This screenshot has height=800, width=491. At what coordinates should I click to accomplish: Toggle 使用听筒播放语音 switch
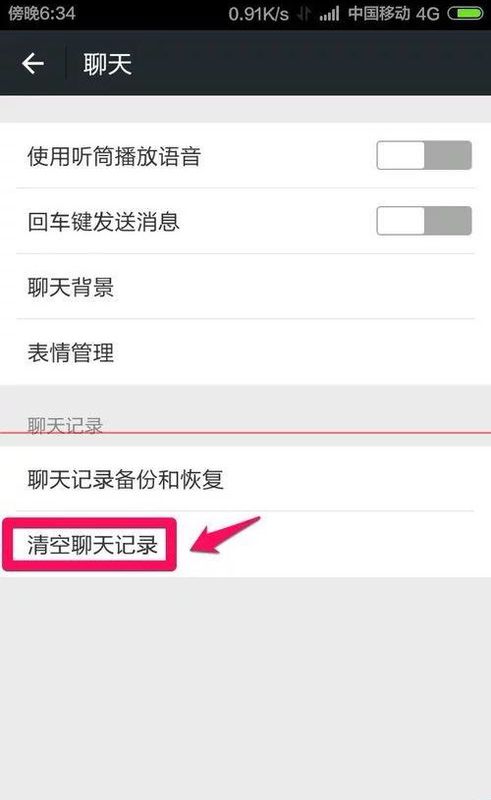(424, 155)
